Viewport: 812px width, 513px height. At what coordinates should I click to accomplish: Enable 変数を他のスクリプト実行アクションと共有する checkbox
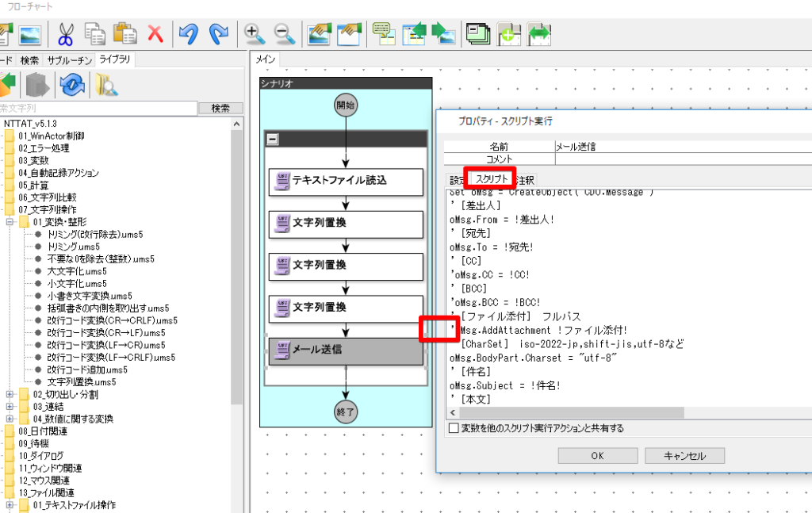pos(454,427)
